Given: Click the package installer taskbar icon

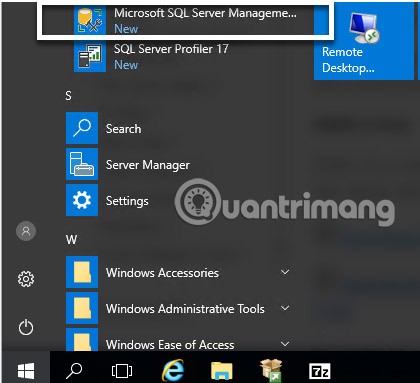Looking at the screenshot, I should [x=271, y=370].
